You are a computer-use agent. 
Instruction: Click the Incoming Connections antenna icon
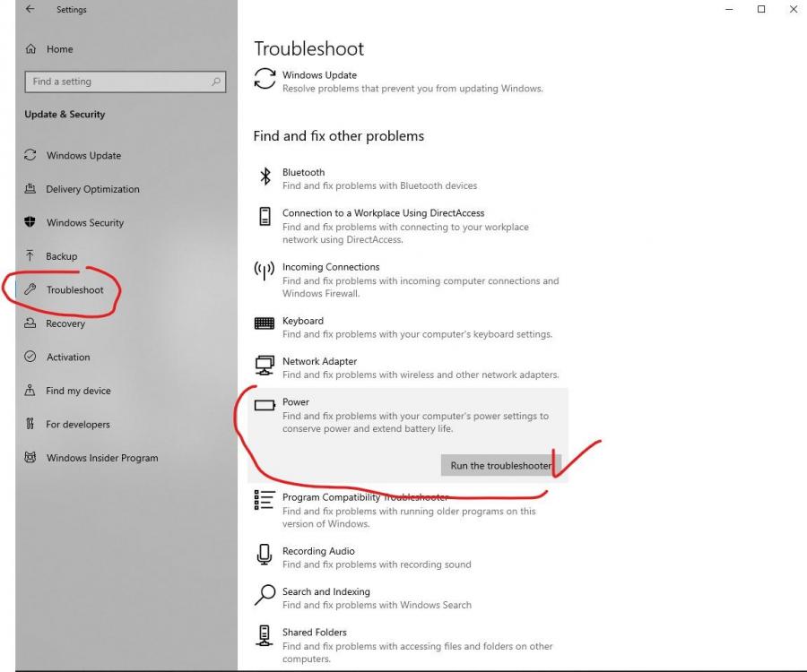coord(264,271)
